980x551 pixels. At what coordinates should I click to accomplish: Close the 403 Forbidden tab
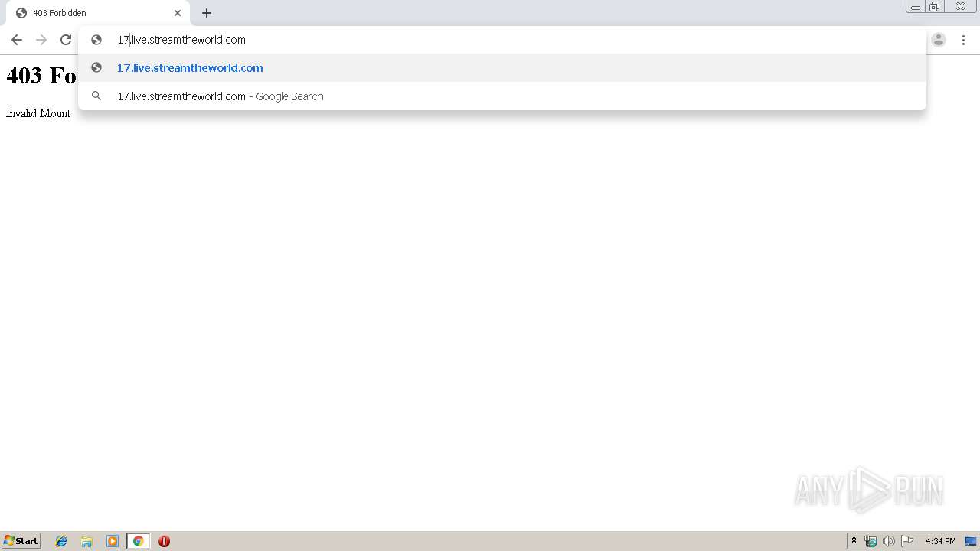point(178,13)
